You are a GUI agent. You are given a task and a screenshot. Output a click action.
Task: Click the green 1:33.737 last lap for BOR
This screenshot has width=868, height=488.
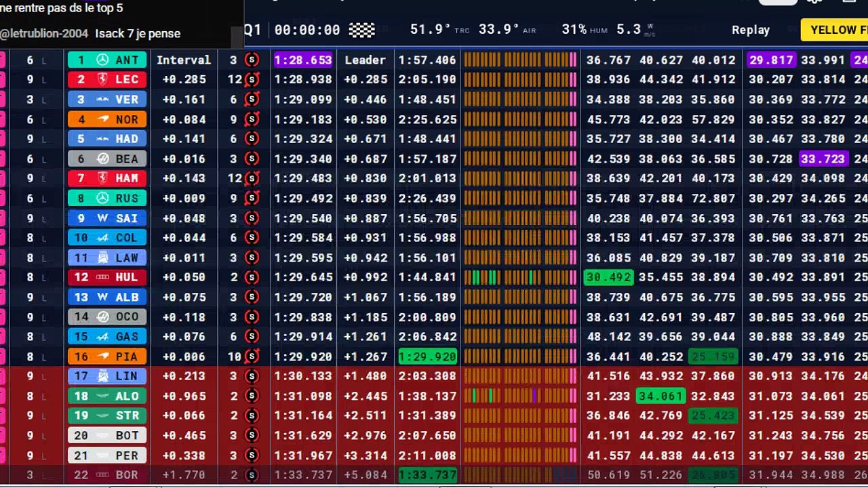pyautogui.click(x=427, y=476)
